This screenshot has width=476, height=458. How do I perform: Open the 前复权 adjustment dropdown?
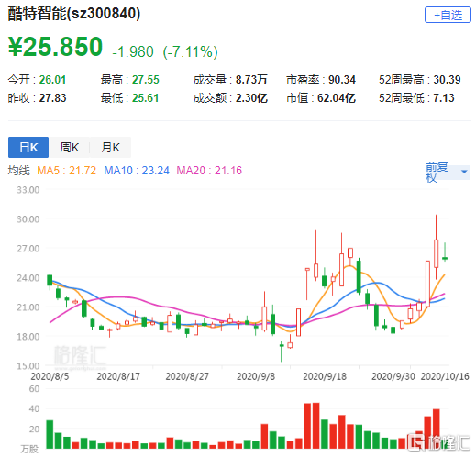click(448, 172)
